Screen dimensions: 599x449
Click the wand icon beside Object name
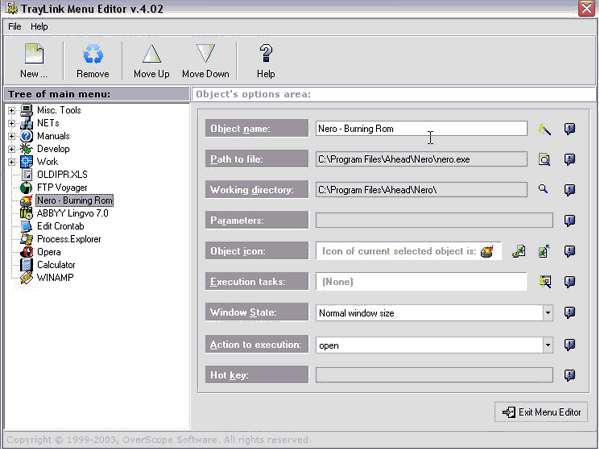pyautogui.click(x=544, y=129)
